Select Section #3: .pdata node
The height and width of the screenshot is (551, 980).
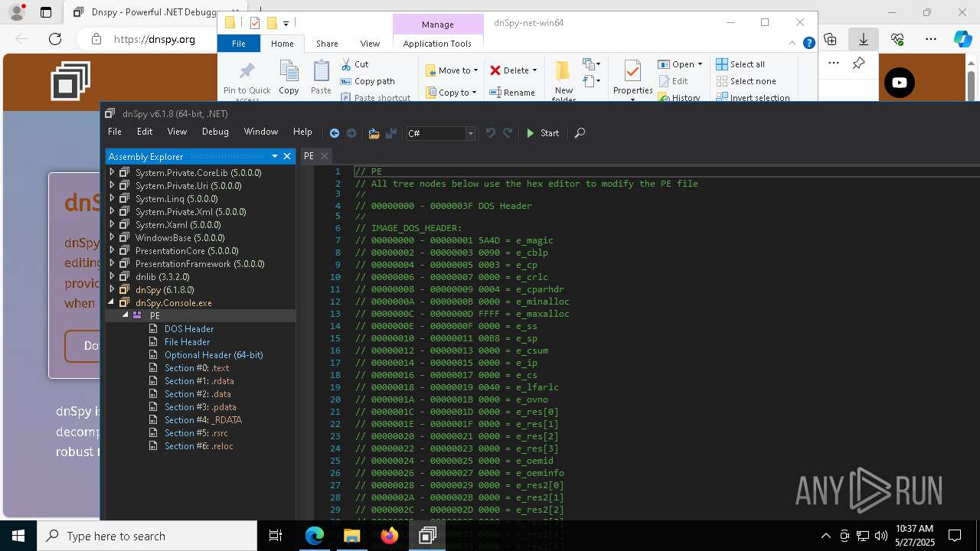point(201,407)
